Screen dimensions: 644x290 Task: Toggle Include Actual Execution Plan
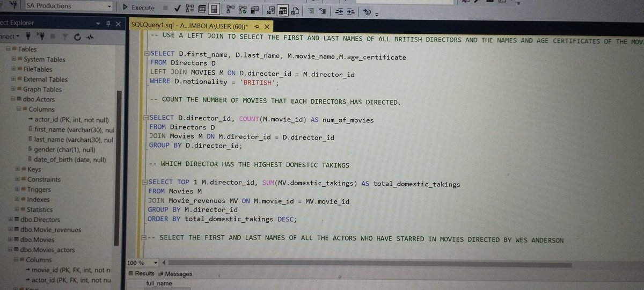pyautogui.click(x=230, y=9)
